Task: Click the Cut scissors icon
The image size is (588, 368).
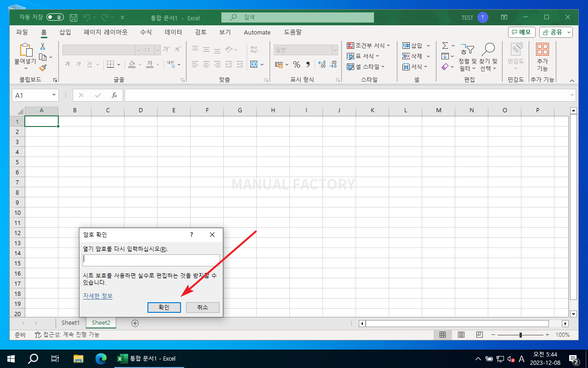Action: pos(43,46)
